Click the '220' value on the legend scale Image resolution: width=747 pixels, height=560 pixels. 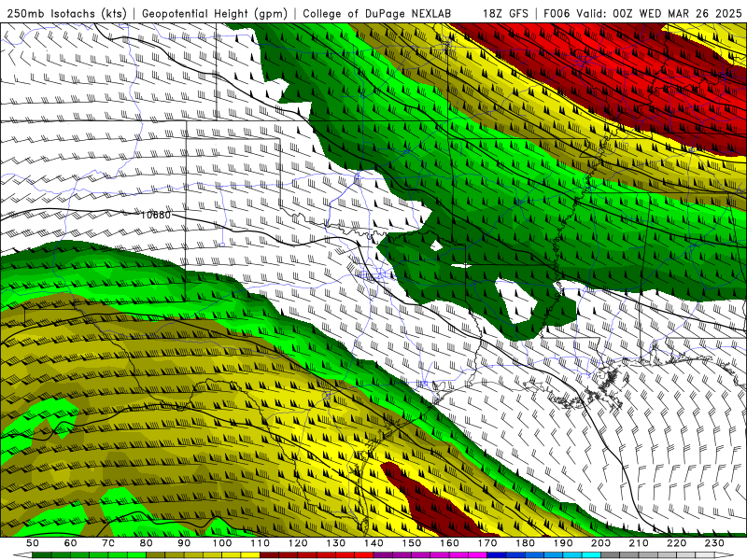pos(676,543)
